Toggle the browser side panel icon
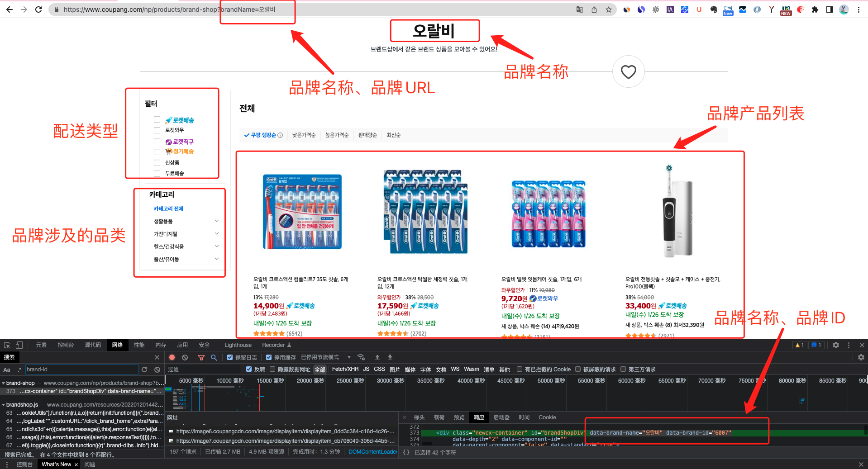The image size is (868, 469). (830, 9)
